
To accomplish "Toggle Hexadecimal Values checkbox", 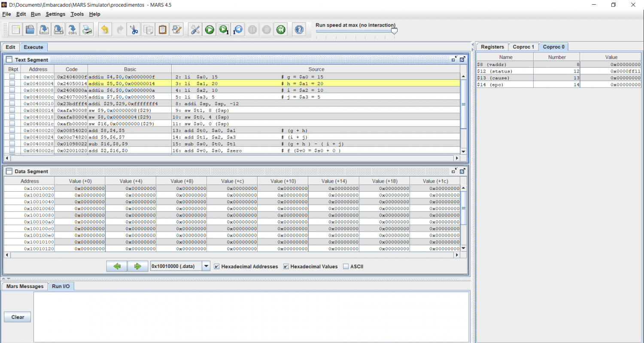I will pyautogui.click(x=286, y=266).
